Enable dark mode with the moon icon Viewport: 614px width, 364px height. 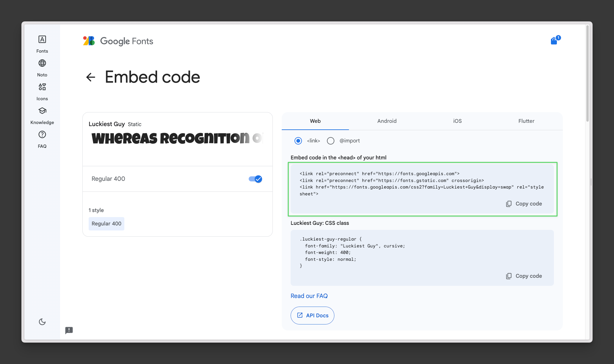coord(42,322)
